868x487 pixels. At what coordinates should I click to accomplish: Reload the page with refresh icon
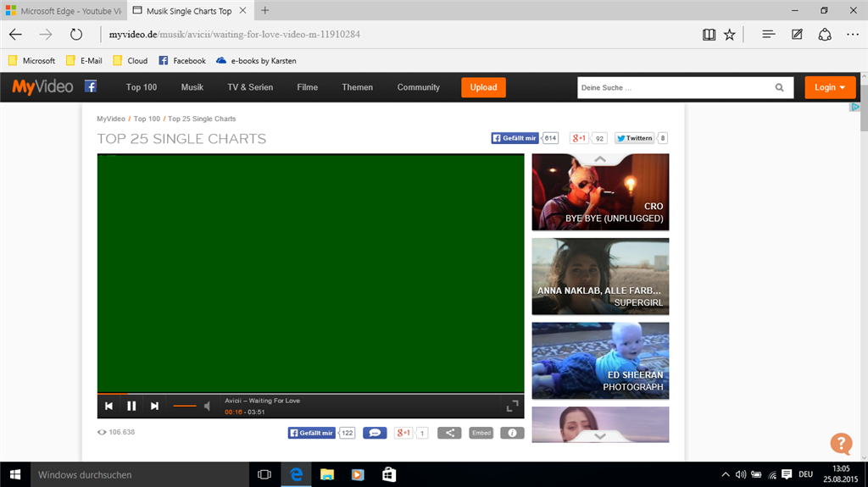(x=75, y=35)
